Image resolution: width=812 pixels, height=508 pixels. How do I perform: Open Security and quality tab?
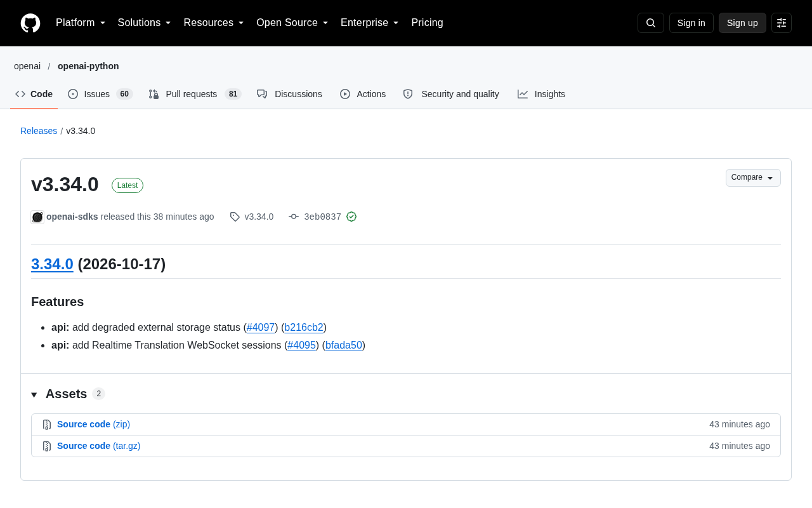click(x=451, y=94)
